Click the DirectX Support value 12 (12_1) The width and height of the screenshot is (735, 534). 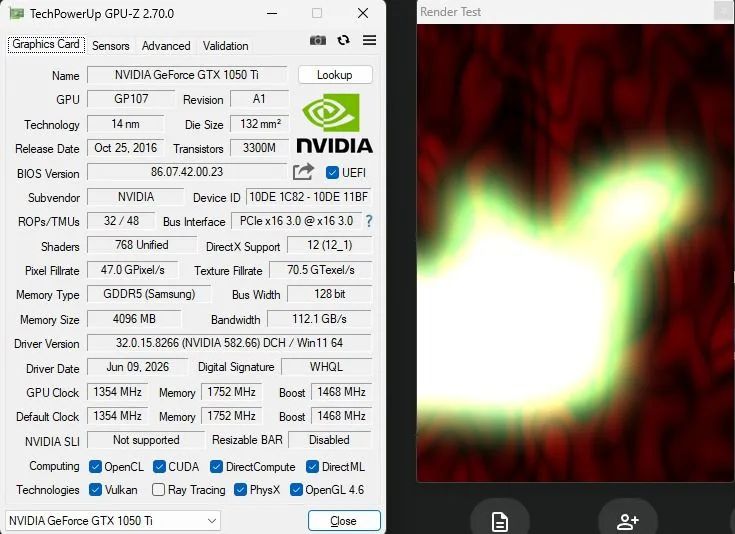[x=330, y=245]
